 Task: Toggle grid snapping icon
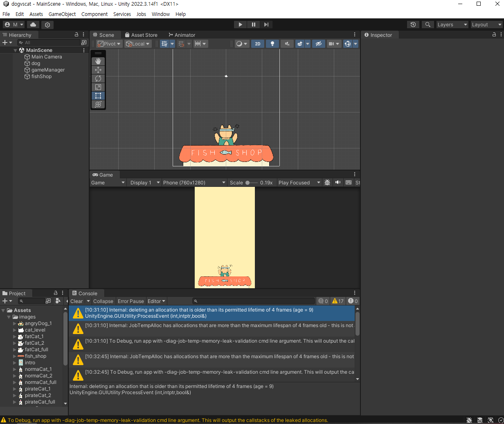[x=181, y=44]
